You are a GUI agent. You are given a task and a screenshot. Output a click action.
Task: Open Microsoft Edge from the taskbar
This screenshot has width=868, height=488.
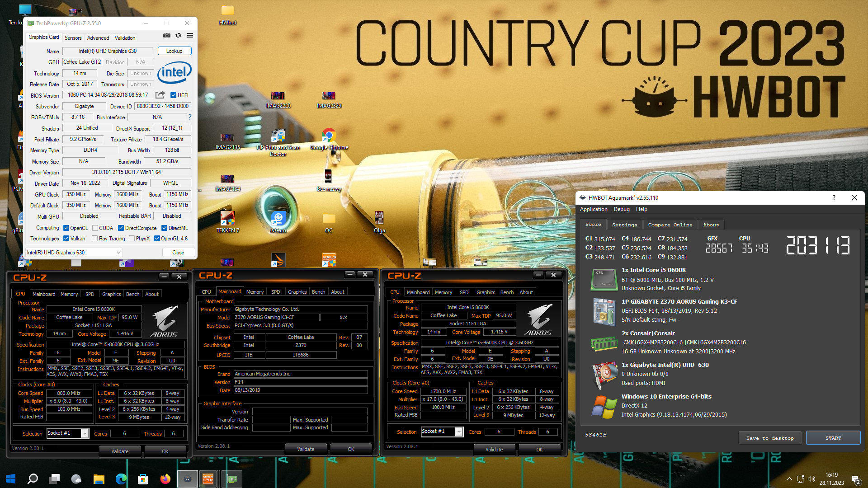point(121,479)
